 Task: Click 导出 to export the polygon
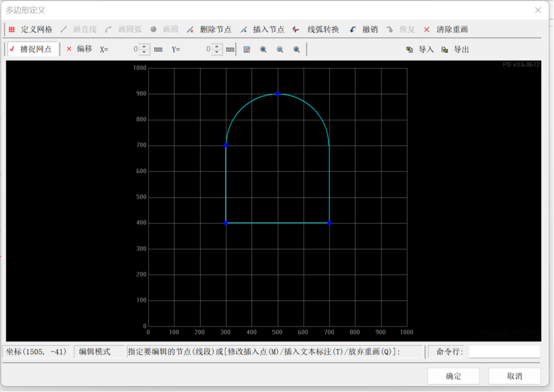coord(455,50)
